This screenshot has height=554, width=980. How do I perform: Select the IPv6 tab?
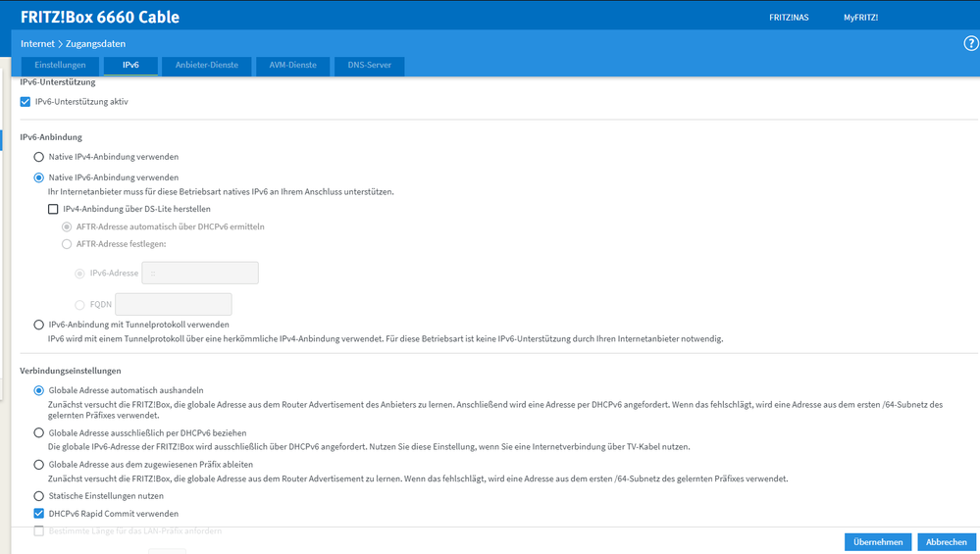click(130, 66)
